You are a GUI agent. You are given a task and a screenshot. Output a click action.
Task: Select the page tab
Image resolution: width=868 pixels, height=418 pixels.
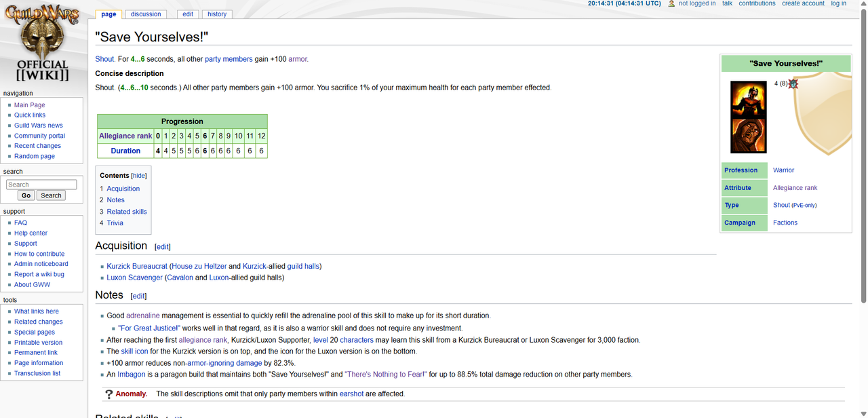108,14
